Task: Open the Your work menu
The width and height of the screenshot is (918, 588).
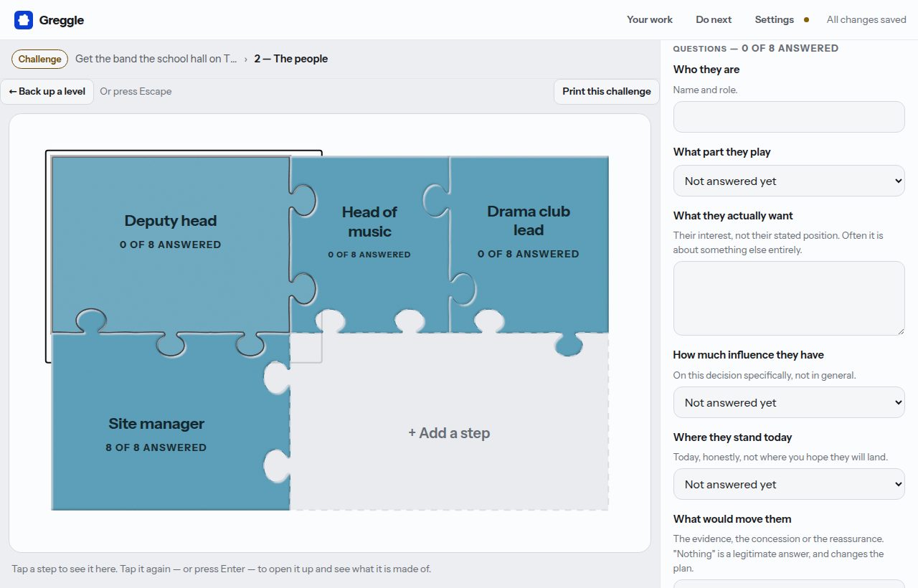Action: pyautogui.click(x=650, y=19)
